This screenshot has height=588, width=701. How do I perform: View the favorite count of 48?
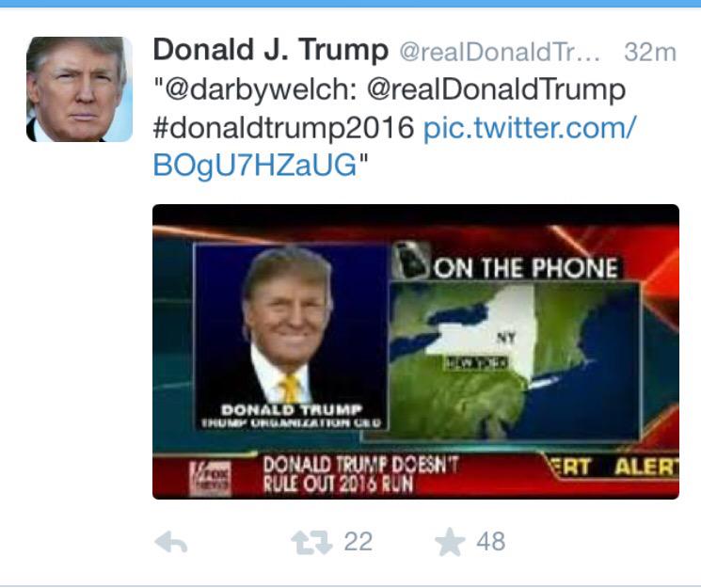click(x=491, y=542)
